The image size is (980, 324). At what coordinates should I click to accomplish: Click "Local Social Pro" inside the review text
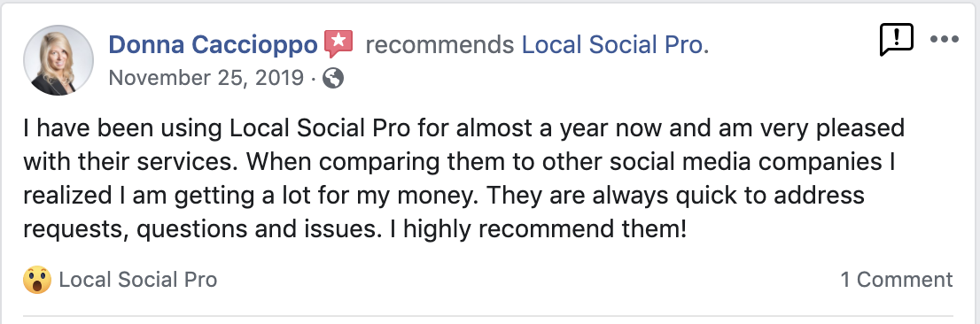tap(321, 128)
